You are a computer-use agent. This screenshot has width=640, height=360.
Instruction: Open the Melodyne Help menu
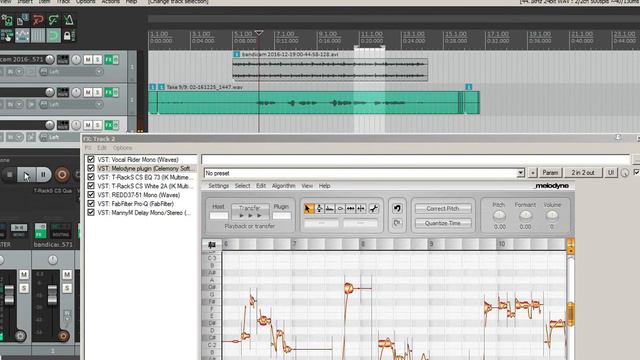pos(324,186)
